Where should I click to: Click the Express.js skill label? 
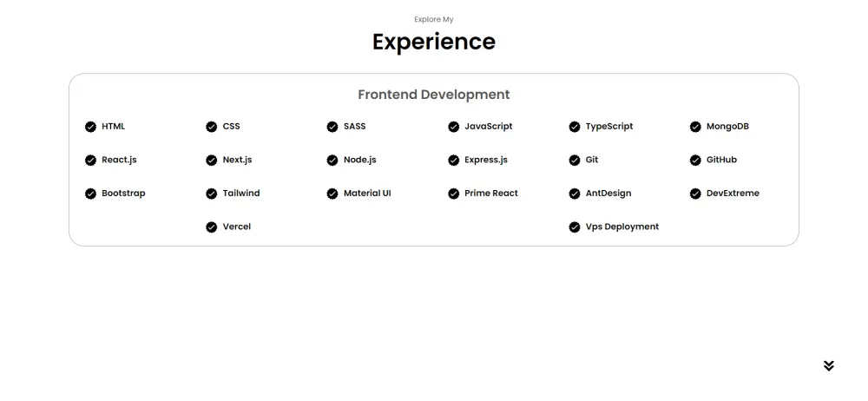(486, 160)
